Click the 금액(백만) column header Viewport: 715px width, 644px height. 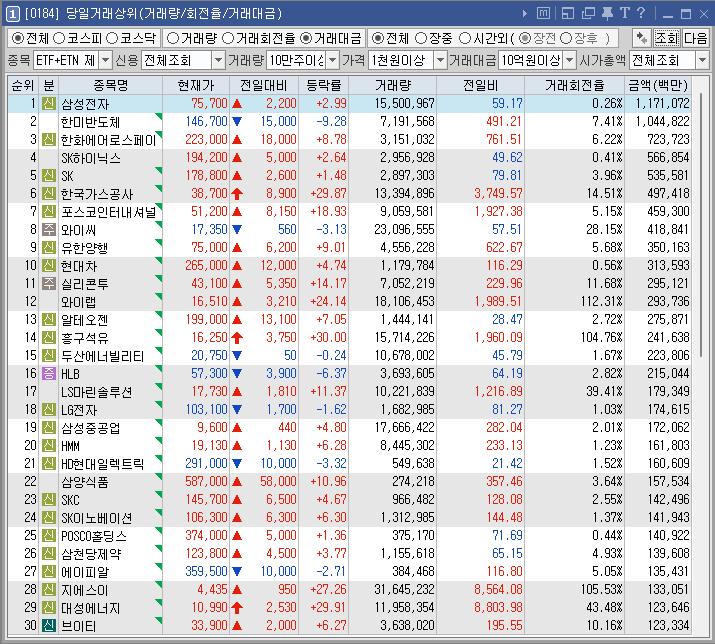(x=658, y=85)
